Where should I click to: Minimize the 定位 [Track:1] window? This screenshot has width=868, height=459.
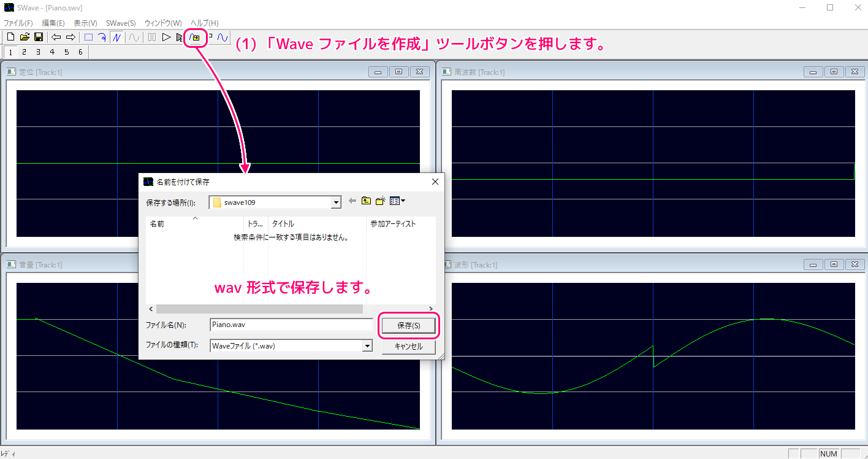click(378, 72)
